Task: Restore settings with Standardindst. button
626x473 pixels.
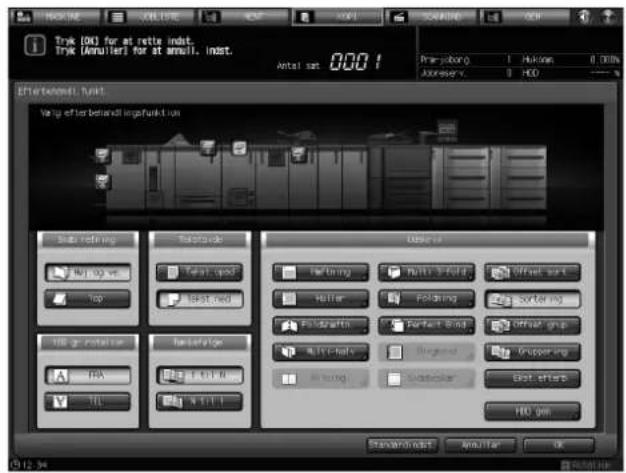Action: tap(402, 445)
